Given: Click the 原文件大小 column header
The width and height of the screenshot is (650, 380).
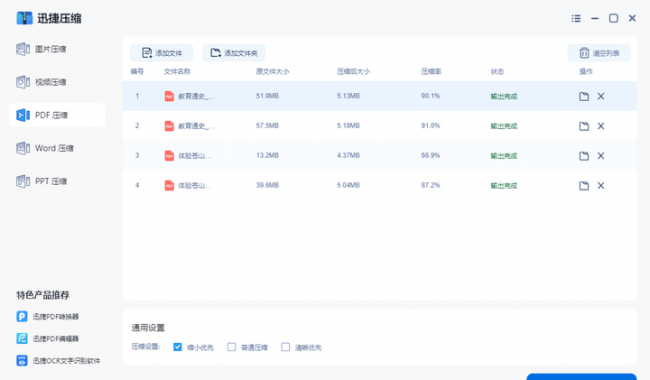Looking at the screenshot, I should click(x=272, y=72).
